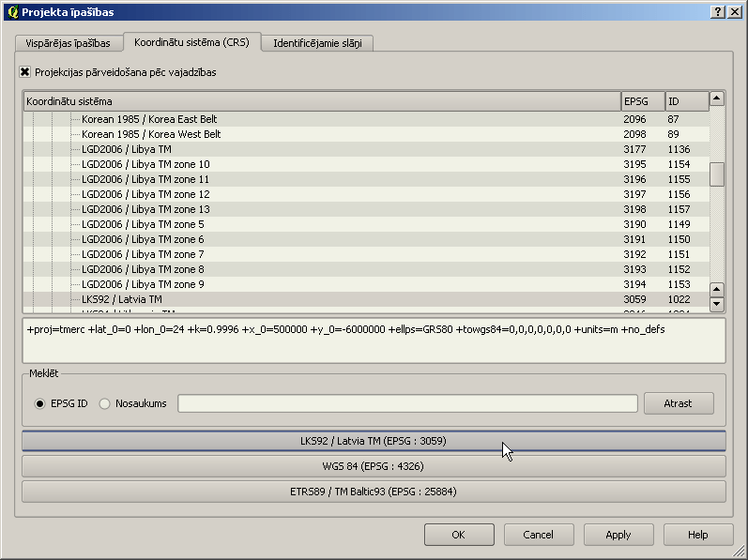
Task: Click ID value 1155
Action: 679,179
